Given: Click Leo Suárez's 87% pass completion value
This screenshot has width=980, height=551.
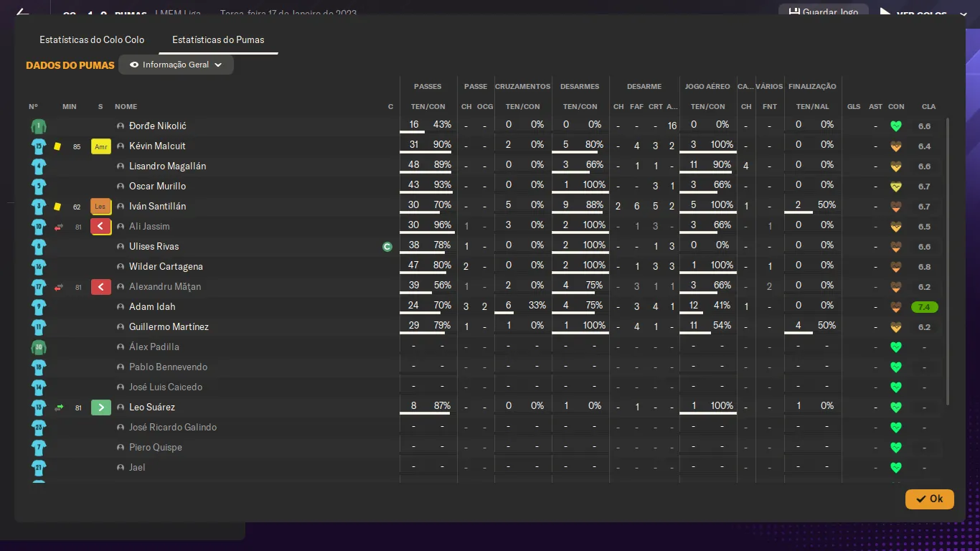Looking at the screenshot, I should pos(442,406).
